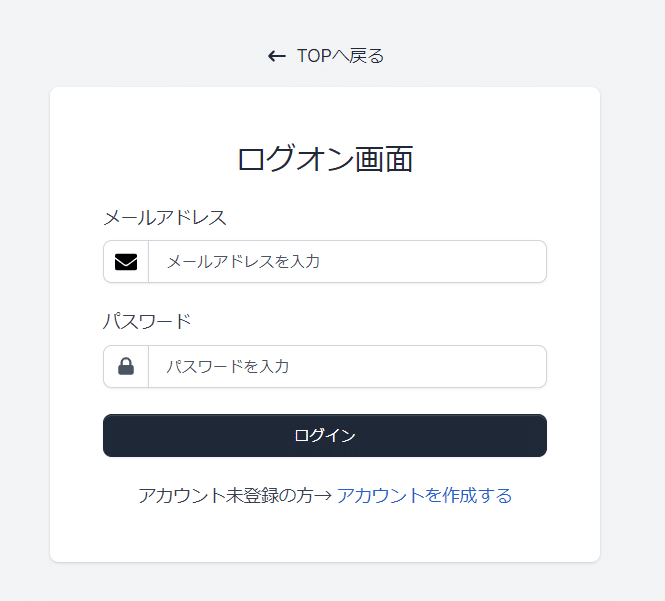The image size is (665, 601).
Task: Focus the メールアドレスを入力 input field
Action: point(346,262)
